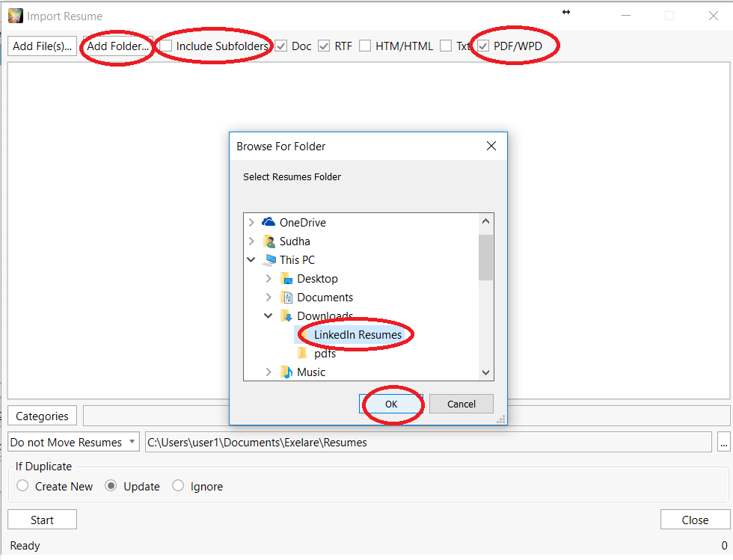Image resolution: width=733 pixels, height=560 pixels.
Task: Expand the Desktop tree node
Action: (269, 279)
